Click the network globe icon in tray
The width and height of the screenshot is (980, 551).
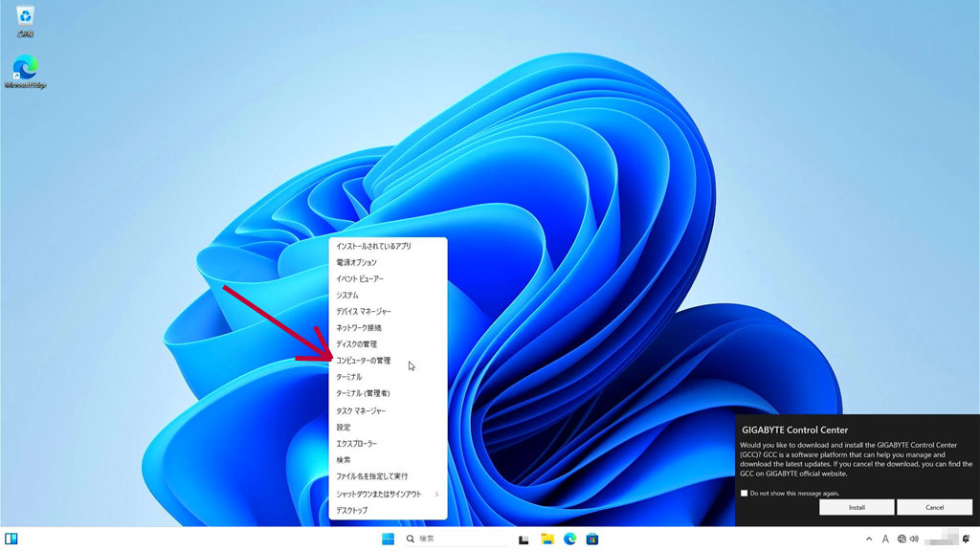[902, 539]
